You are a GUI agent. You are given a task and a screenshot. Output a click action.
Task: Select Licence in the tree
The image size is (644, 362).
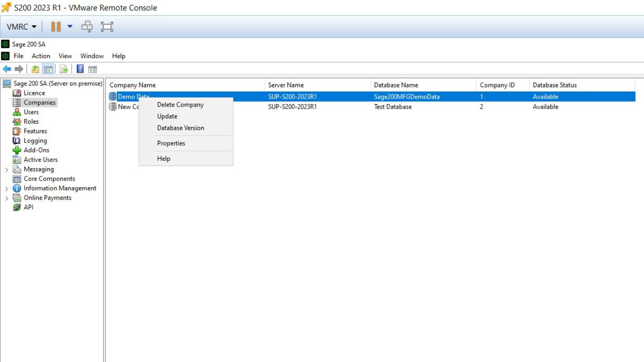coord(34,93)
